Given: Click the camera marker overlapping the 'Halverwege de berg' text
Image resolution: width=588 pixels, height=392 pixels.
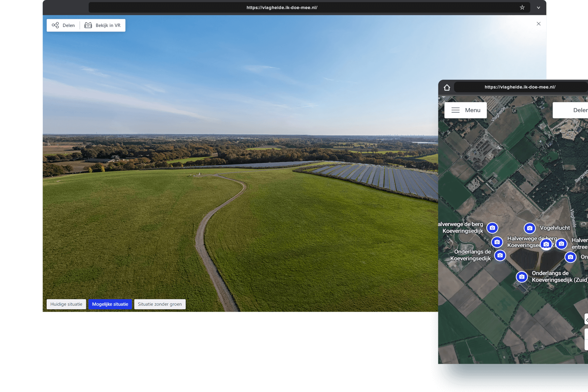Looking at the screenshot, I should coord(546,244).
